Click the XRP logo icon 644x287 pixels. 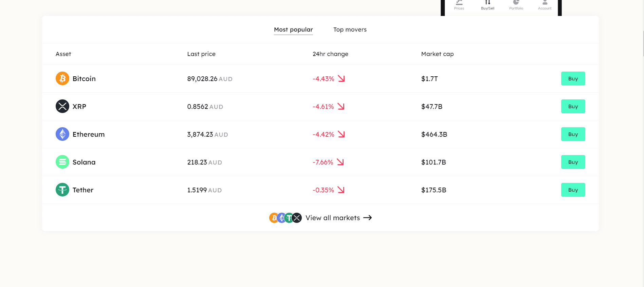pyautogui.click(x=62, y=106)
